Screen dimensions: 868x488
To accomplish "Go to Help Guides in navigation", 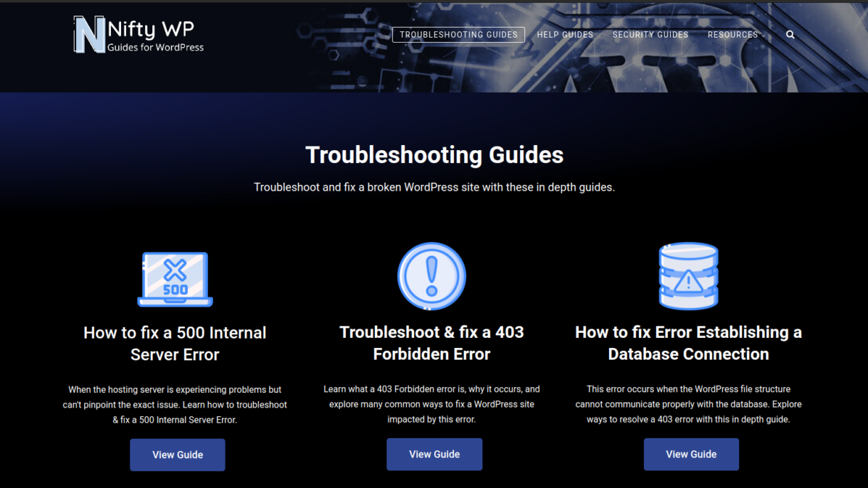I will pos(565,35).
